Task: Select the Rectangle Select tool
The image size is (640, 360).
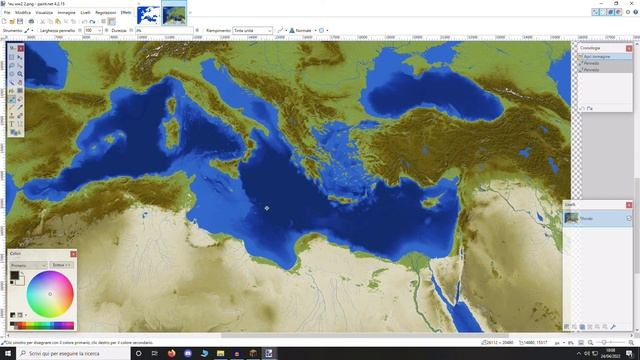Action: point(11,58)
